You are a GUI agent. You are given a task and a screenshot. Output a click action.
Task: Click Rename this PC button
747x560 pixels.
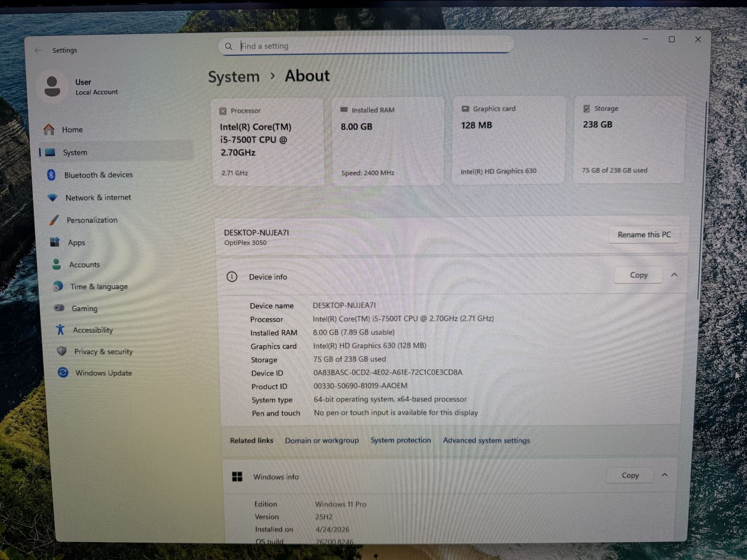[x=644, y=235]
